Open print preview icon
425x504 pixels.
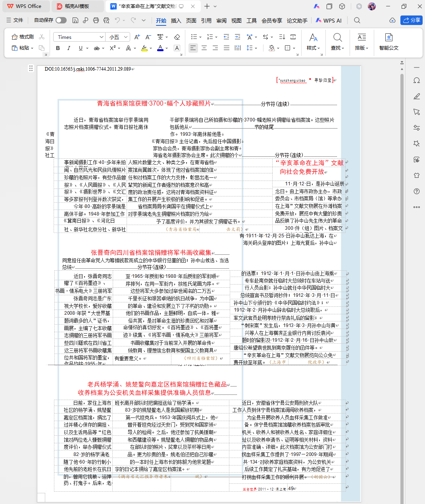click(106, 20)
